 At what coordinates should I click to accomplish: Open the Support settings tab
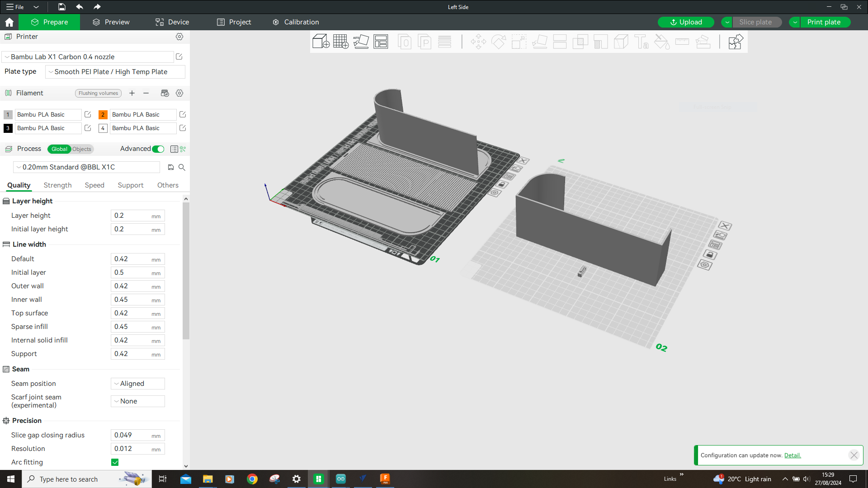tap(131, 185)
